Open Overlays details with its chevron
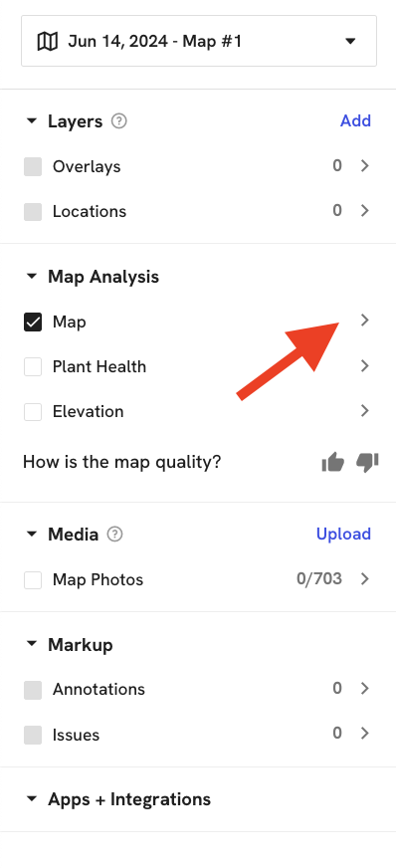The image size is (396, 868). point(364,165)
